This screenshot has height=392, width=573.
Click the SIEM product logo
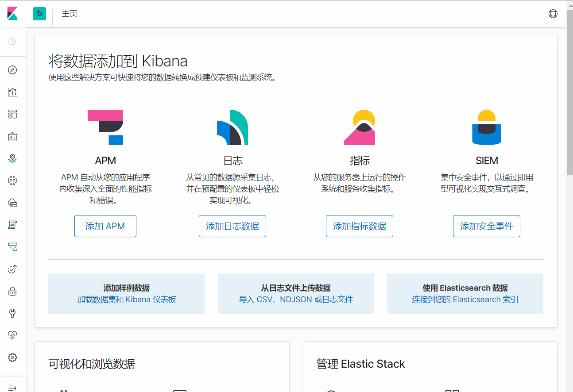487,127
